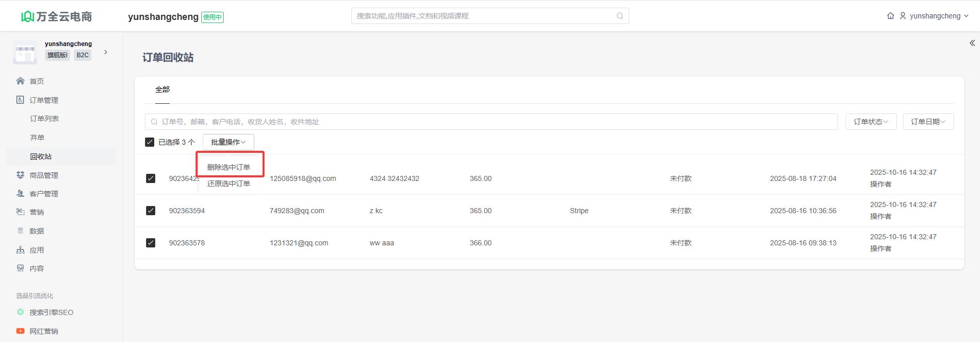Click the 商品管理 sidebar icon
This screenshot has height=342, width=980.
pyautogui.click(x=20, y=175)
